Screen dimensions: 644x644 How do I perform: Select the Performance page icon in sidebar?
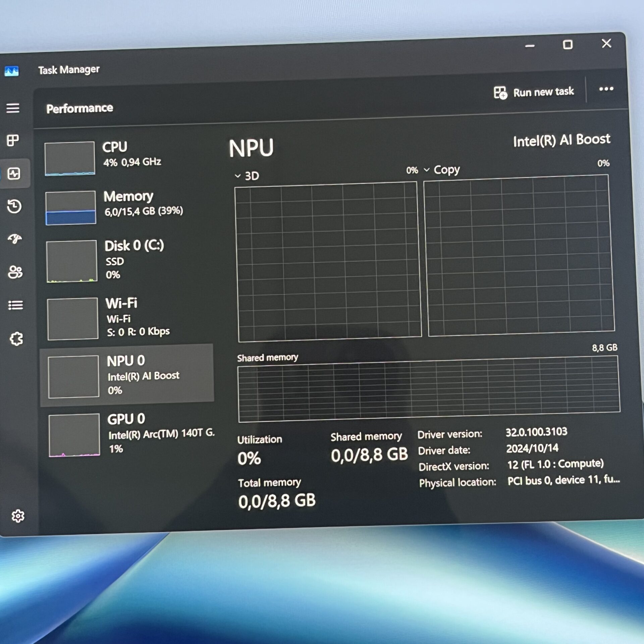click(14, 174)
